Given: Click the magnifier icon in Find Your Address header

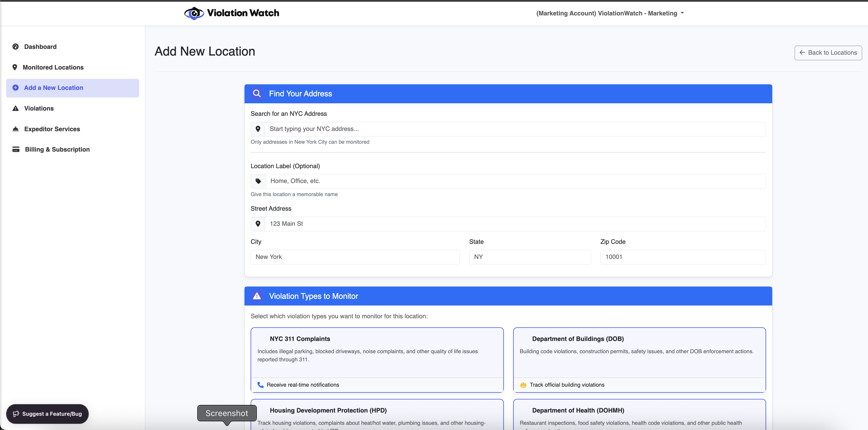Looking at the screenshot, I should click(257, 94).
